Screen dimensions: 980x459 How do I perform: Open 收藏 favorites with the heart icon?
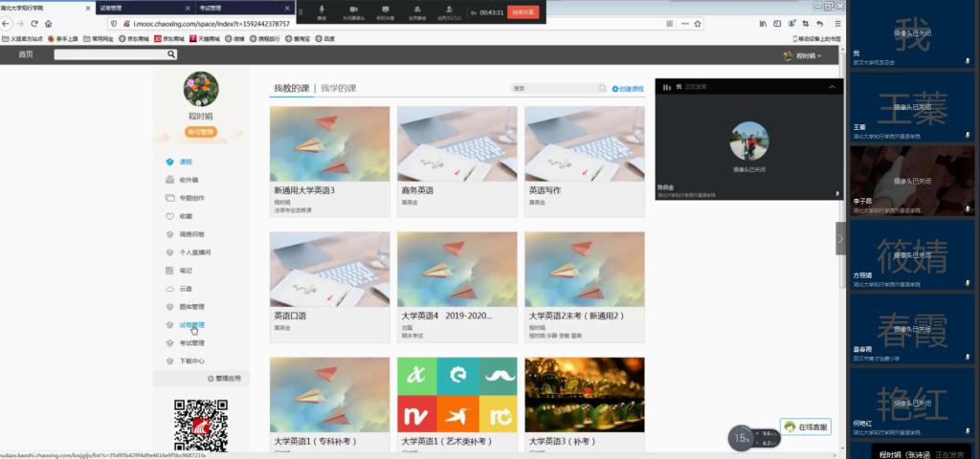185,216
